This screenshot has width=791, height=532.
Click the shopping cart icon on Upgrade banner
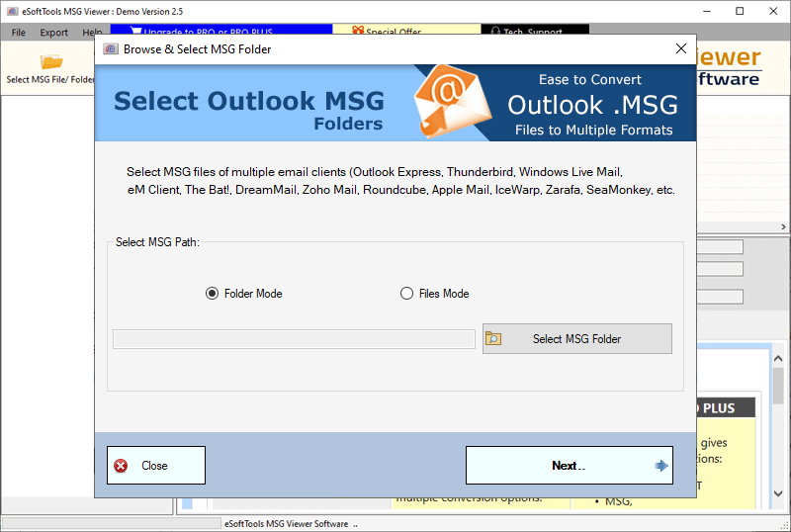click(135, 31)
